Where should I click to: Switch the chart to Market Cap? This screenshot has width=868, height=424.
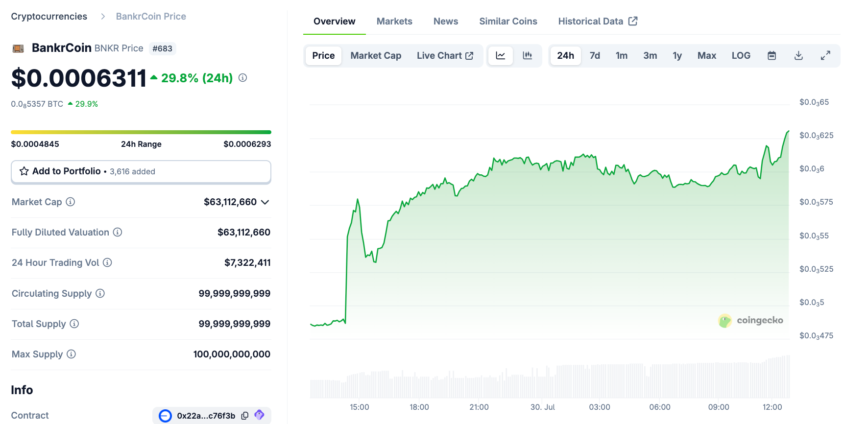pyautogui.click(x=376, y=56)
